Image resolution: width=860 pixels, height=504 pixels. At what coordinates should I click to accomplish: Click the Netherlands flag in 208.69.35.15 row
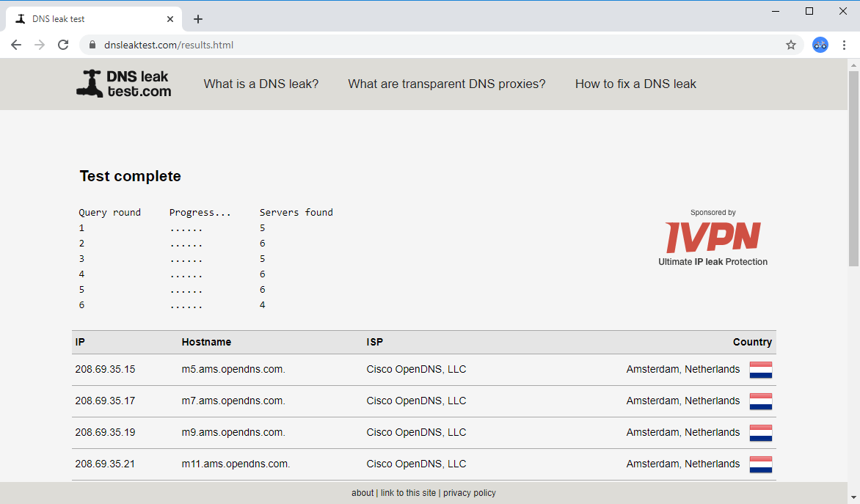tap(761, 370)
